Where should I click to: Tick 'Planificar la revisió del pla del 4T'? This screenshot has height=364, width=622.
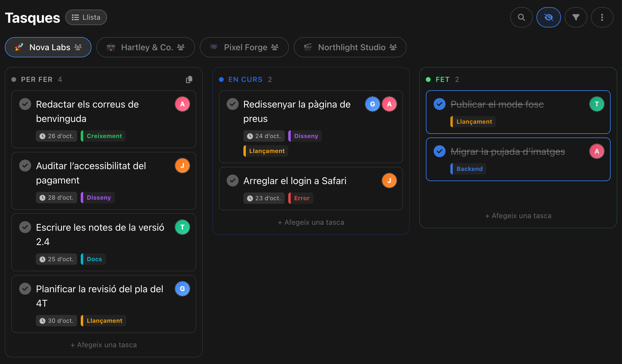click(25, 289)
